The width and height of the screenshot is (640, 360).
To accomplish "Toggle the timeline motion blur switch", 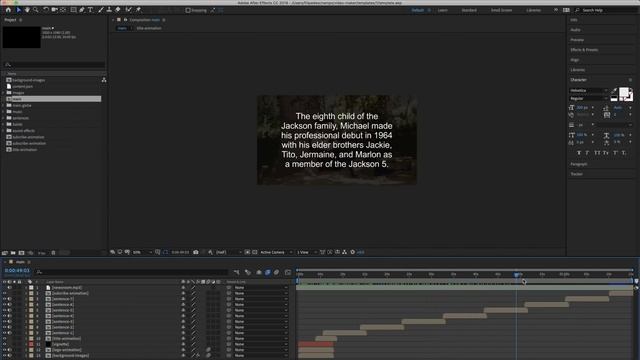I will pyautogui.click(x=276, y=272).
